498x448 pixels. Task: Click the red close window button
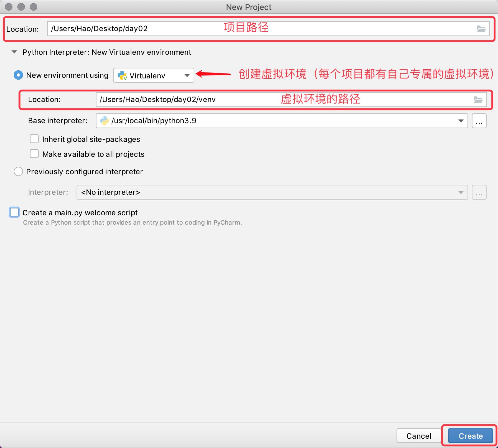pos(9,7)
